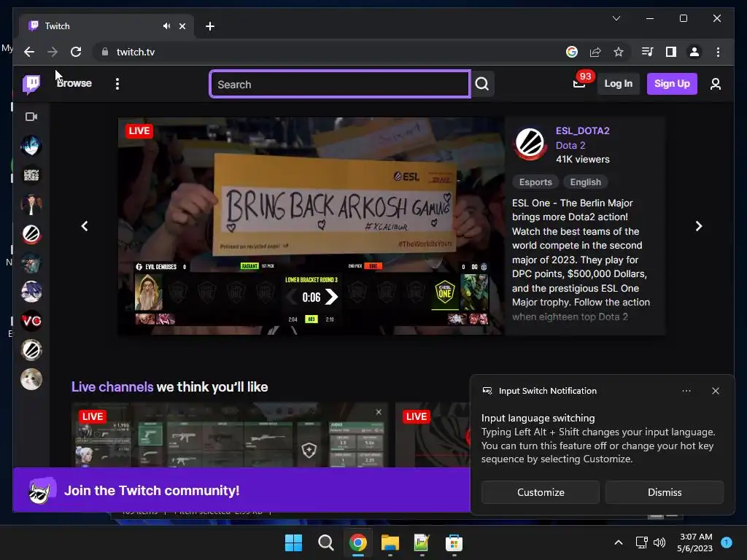
Task: Expand the followed channels sidebar camera icon
Action: (x=31, y=117)
